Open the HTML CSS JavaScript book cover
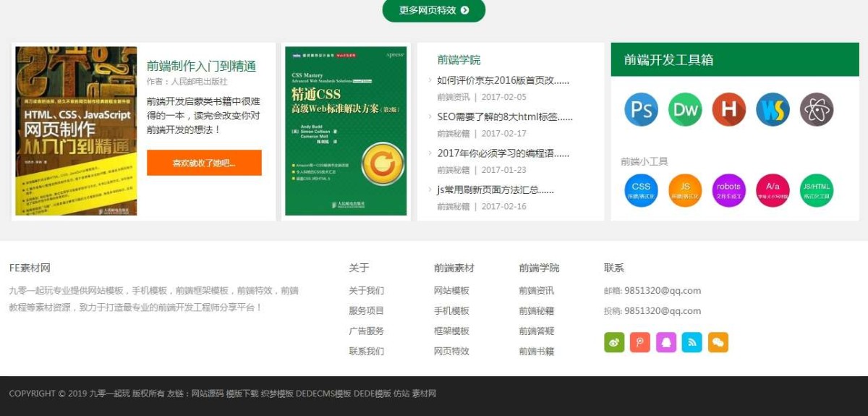 point(76,131)
